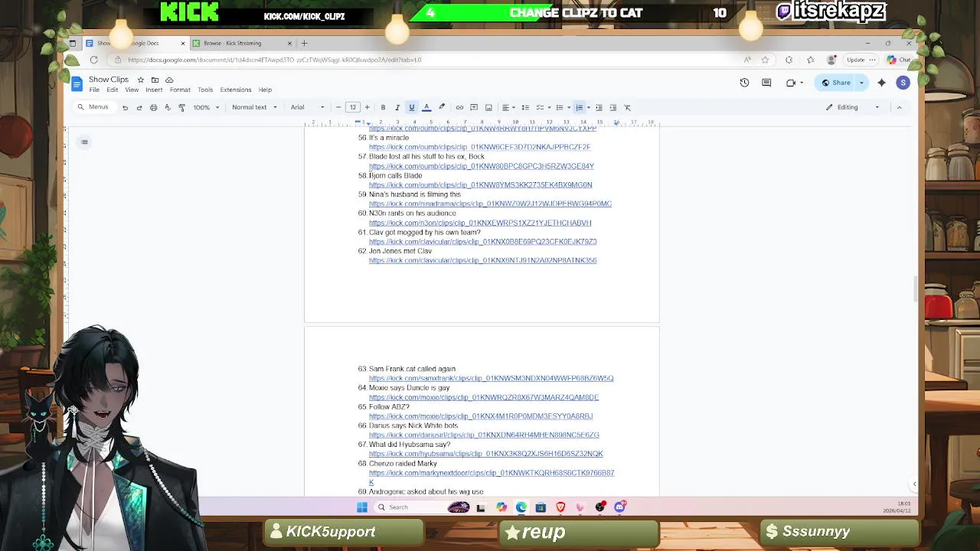Decrease the indent of the list

click(599, 107)
